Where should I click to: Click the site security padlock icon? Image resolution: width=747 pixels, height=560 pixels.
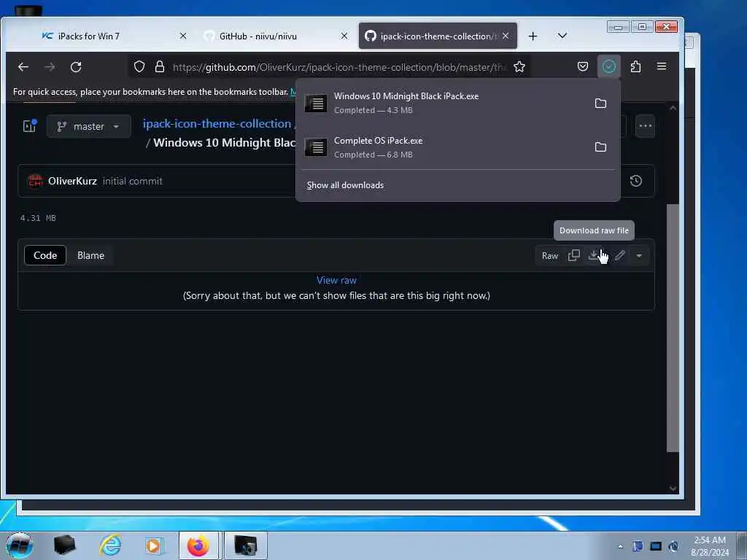pyautogui.click(x=160, y=66)
